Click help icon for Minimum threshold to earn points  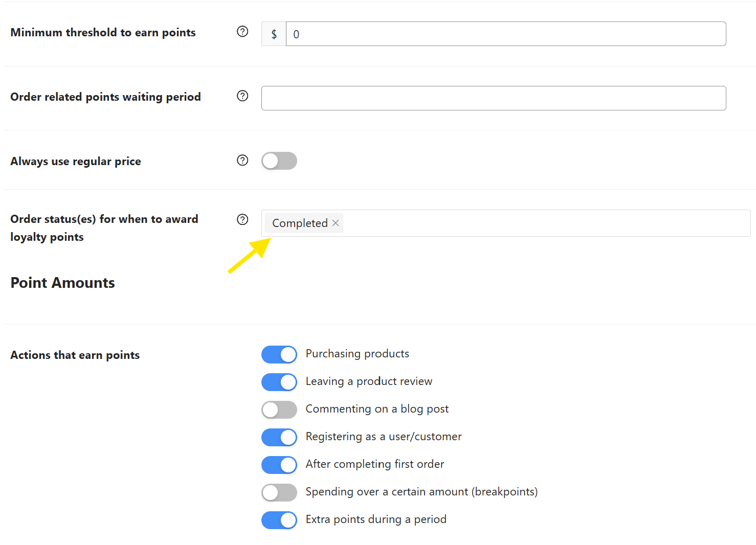point(242,32)
